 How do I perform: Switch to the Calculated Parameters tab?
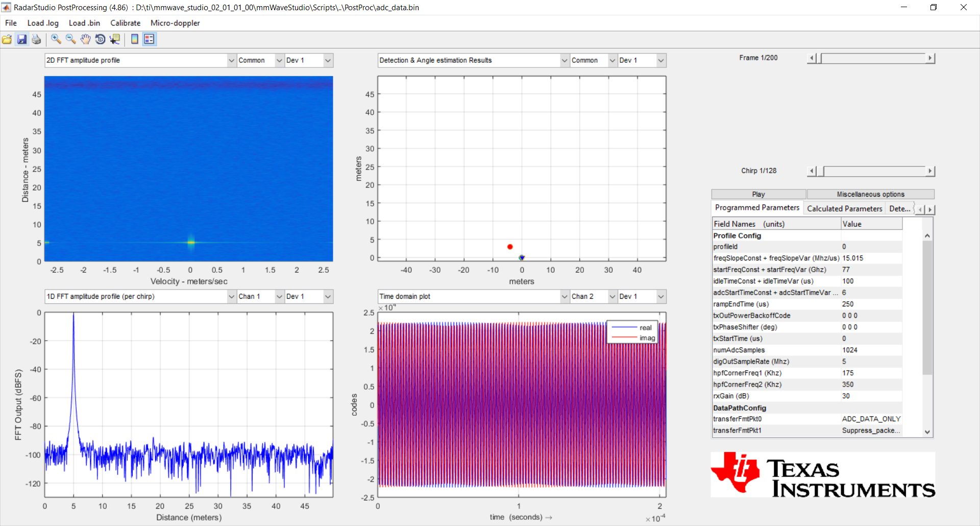[843, 208]
